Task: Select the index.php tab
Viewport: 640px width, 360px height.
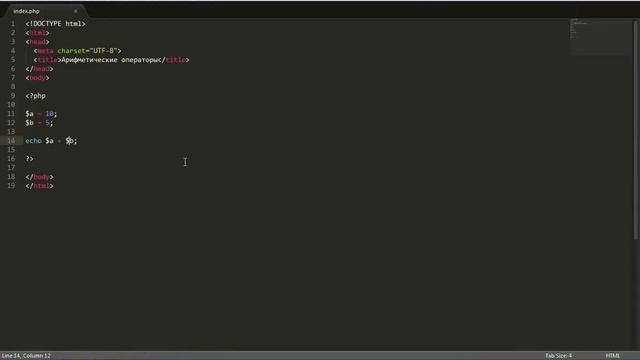Action: pyautogui.click(x=27, y=11)
